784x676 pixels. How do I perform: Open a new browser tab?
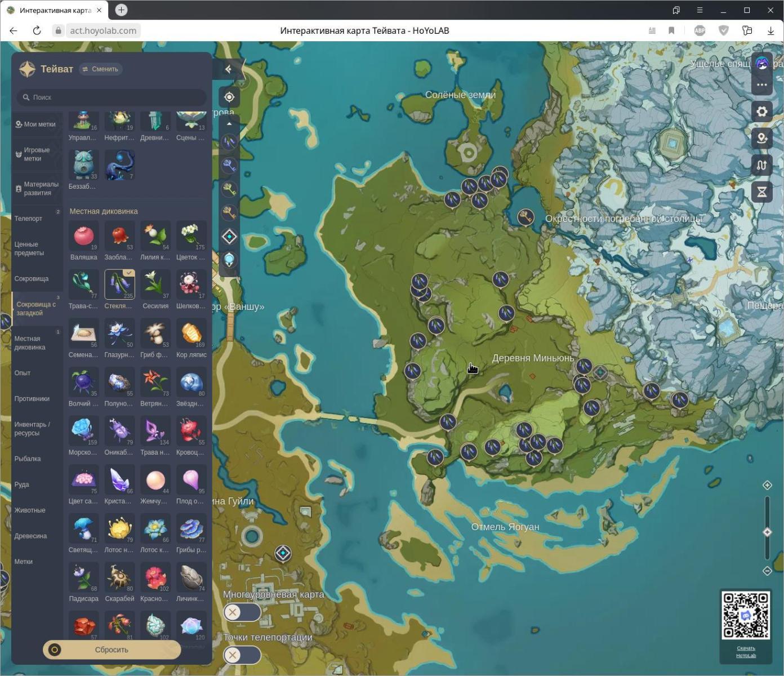point(121,10)
